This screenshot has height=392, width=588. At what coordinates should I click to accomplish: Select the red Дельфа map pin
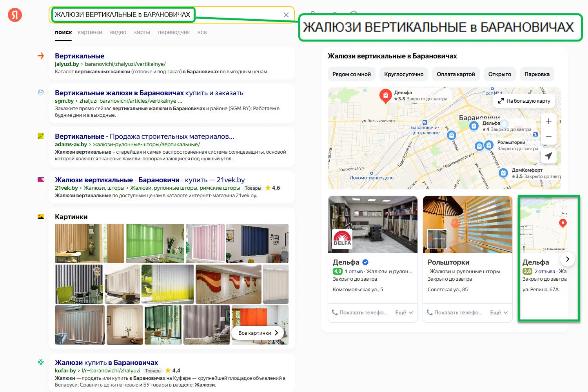386,96
